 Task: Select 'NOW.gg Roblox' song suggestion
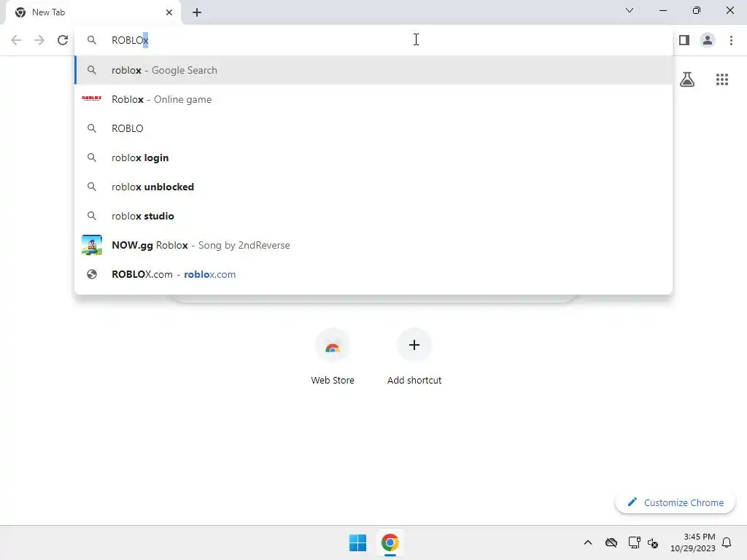373,245
